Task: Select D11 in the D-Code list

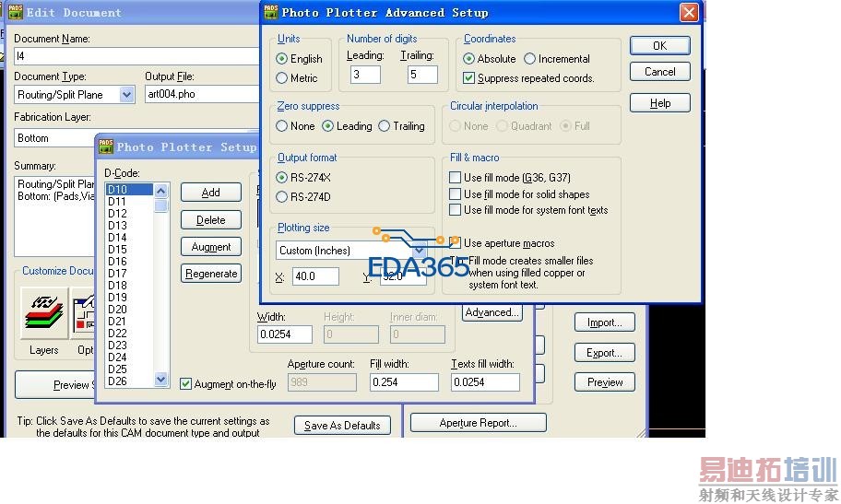Action: pos(129,202)
